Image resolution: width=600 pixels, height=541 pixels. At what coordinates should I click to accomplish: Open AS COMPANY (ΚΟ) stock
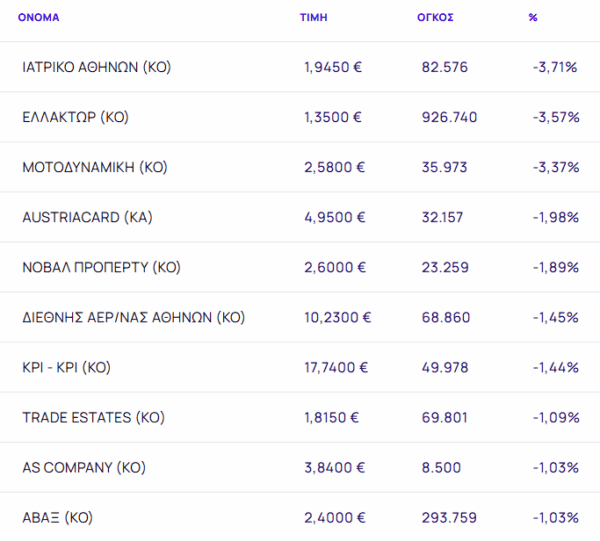point(81,467)
